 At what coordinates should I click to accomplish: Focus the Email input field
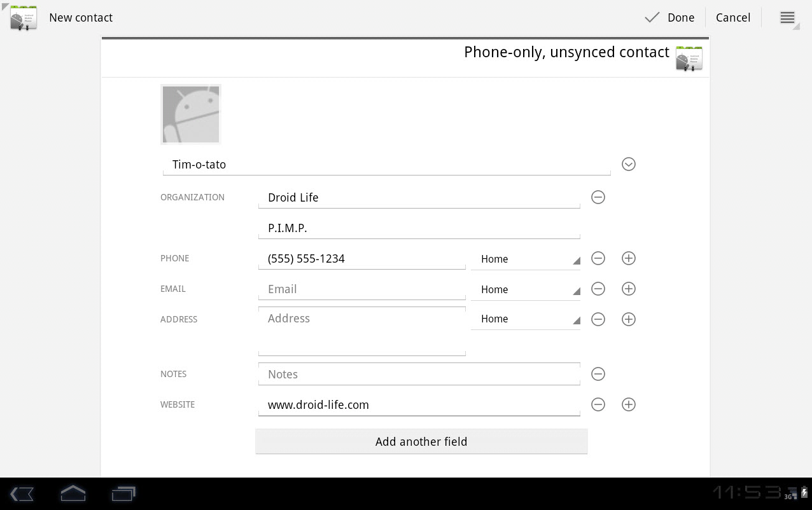point(361,289)
